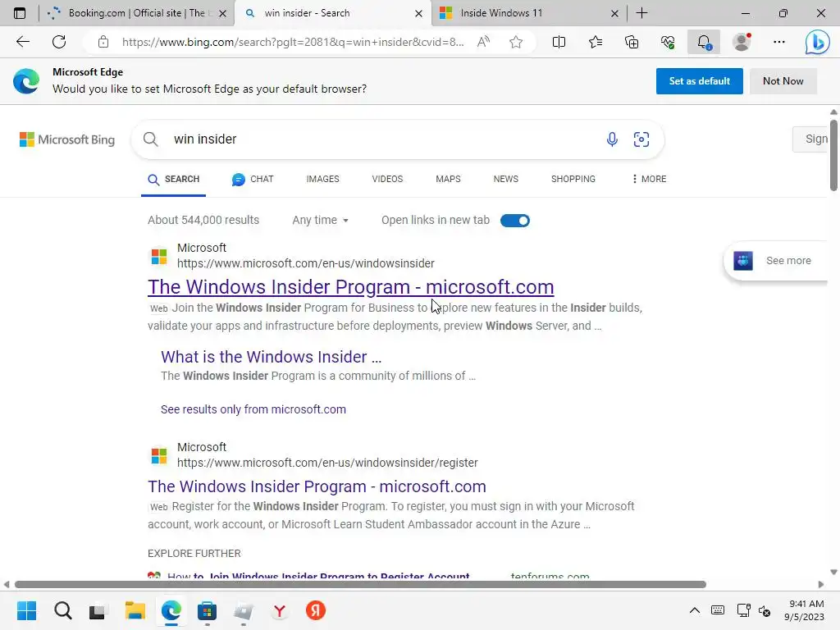Select the MAPS search tab

click(x=448, y=179)
